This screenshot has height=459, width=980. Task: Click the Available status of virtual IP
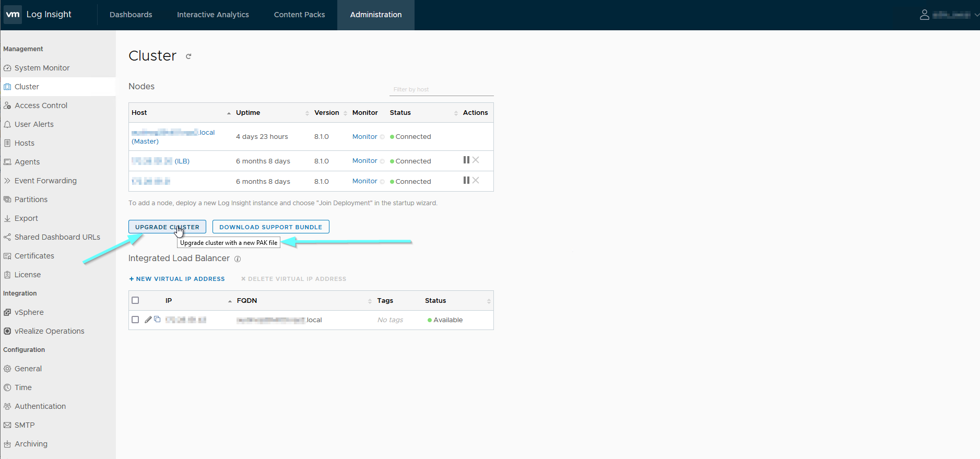445,320
